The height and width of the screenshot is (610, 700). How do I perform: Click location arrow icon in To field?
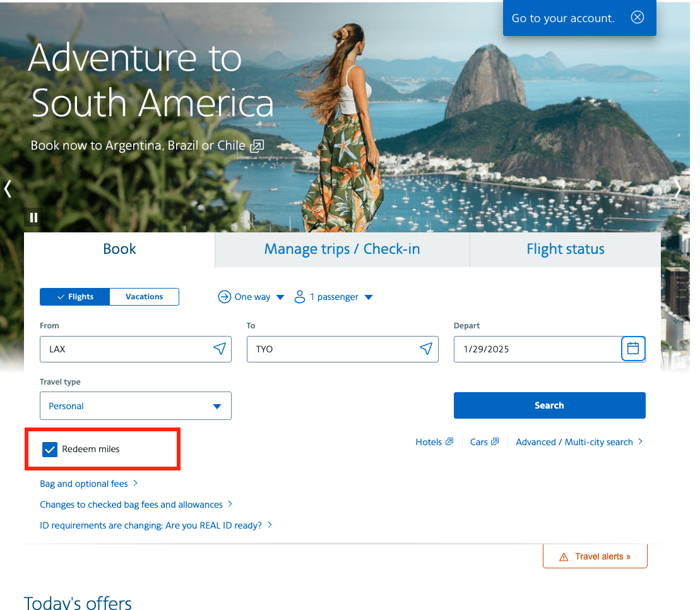pos(426,349)
